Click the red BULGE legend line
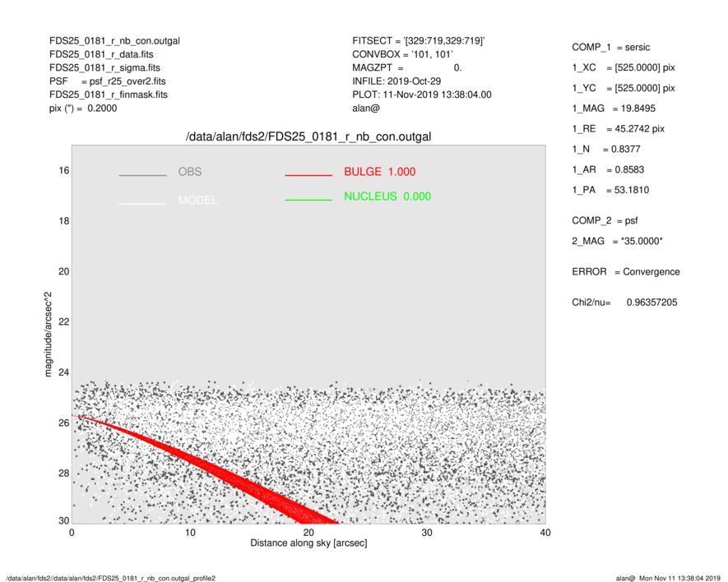Viewport: 728px width, 582px height. click(308, 175)
